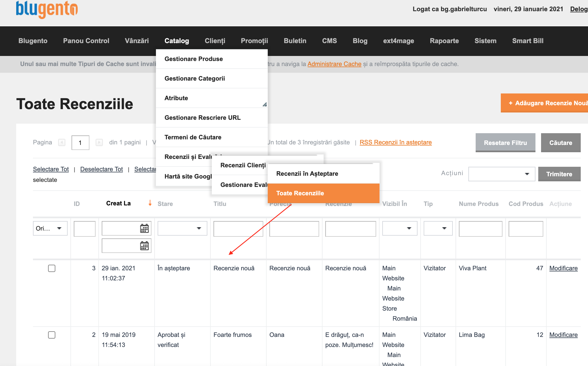
Task: Open RSS Recenzii în așteptare link
Action: click(x=395, y=142)
